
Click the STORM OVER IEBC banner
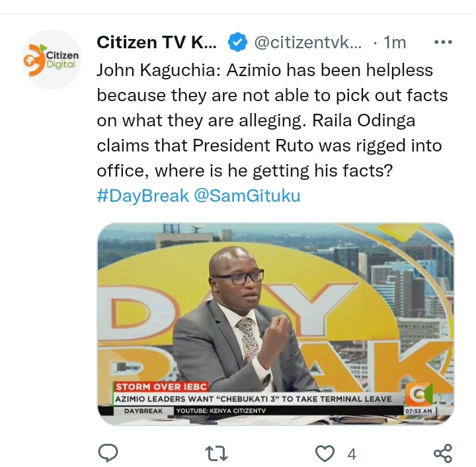coord(161,387)
